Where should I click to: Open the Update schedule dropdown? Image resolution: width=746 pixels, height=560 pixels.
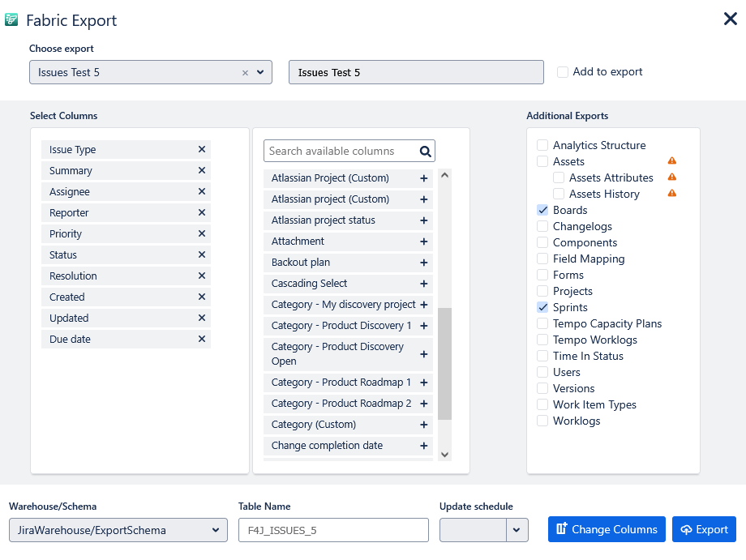(x=517, y=530)
